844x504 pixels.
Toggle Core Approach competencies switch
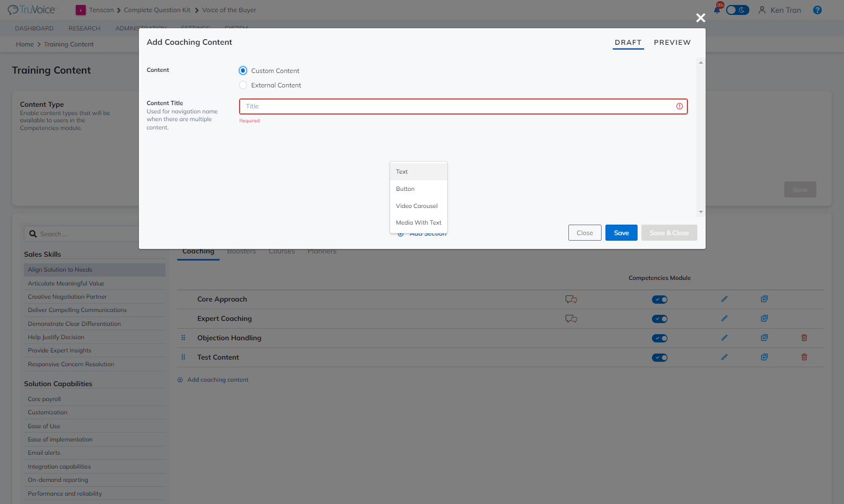(x=660, y=300)
